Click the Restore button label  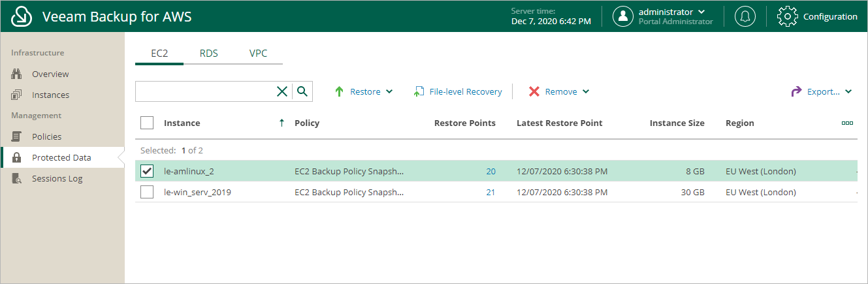pos(365,92)
